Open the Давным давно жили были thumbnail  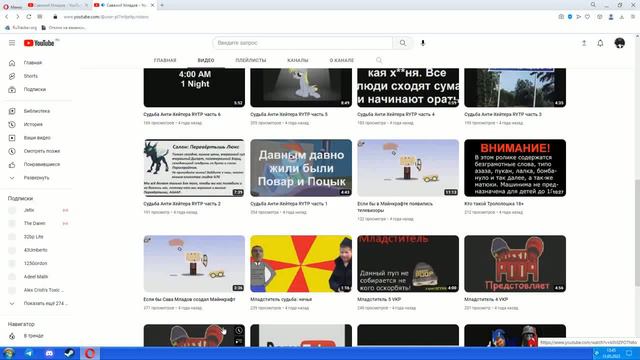pyautogui.click(x=301, y=168)
